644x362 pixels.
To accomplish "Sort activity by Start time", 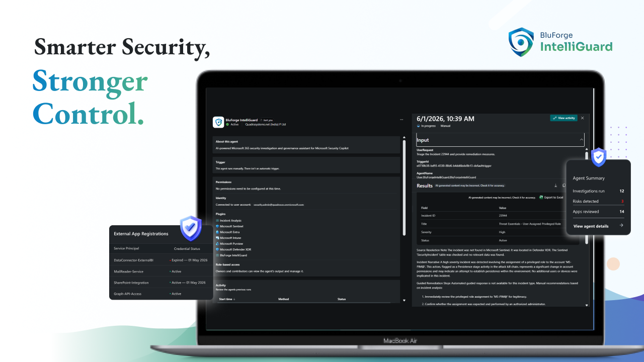I will (x=227, y=299).
